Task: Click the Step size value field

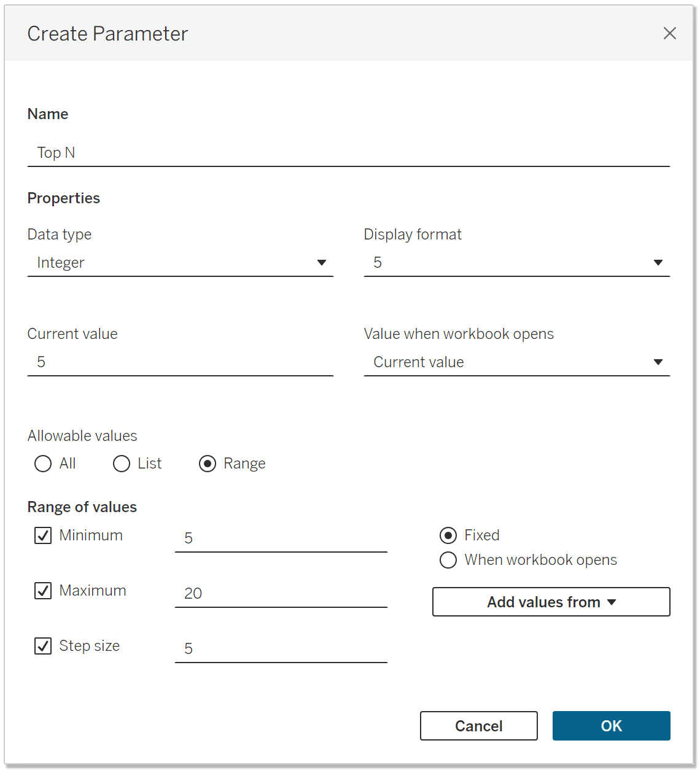Action: point(281,649)
